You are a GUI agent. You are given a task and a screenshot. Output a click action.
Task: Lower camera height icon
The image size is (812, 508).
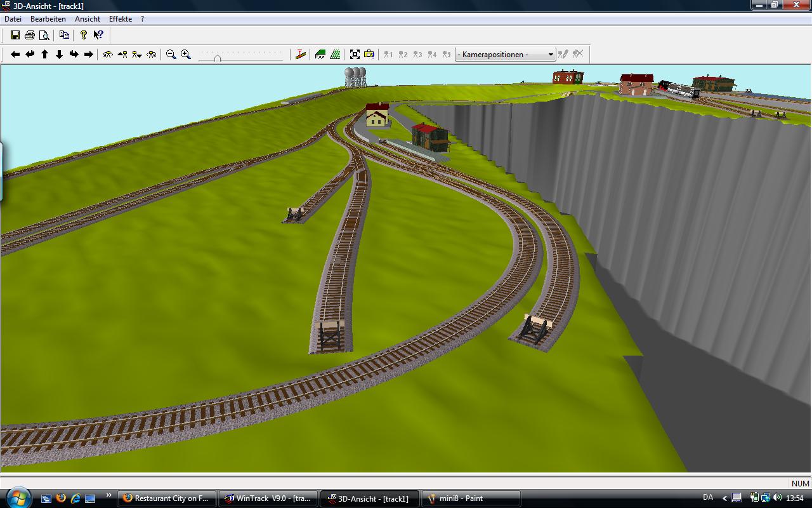tap(137, 55)
